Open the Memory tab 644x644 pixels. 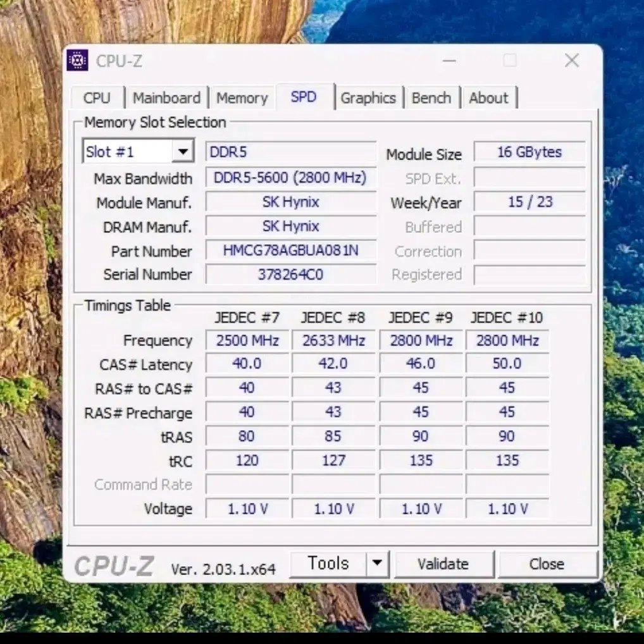(x=242, y=97)
